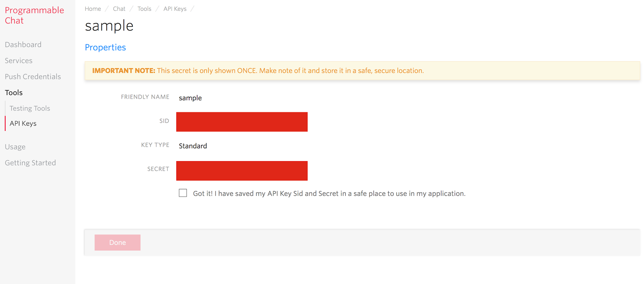The image size is (644, 284).
Task: Select Testing Tools sub-item
Action: click(x=30, y=108)
